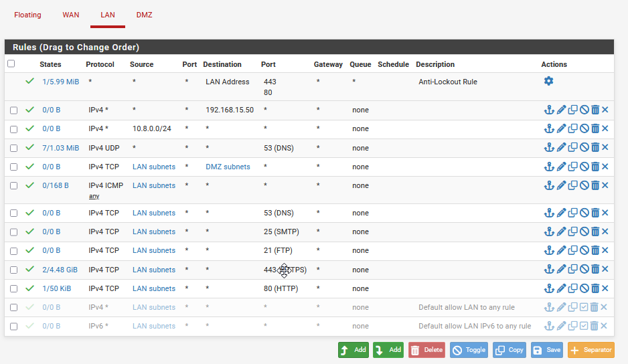Screen dimensions: 628x364
Task: Click X kill-states icon on 25 (SMTP) rule
Action: pos(605,232)
